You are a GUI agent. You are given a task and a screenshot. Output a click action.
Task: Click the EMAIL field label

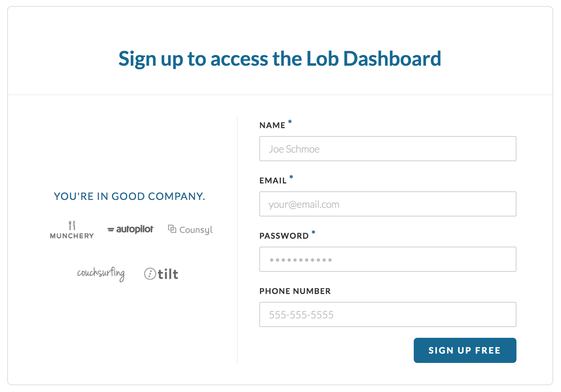(273, 181)
